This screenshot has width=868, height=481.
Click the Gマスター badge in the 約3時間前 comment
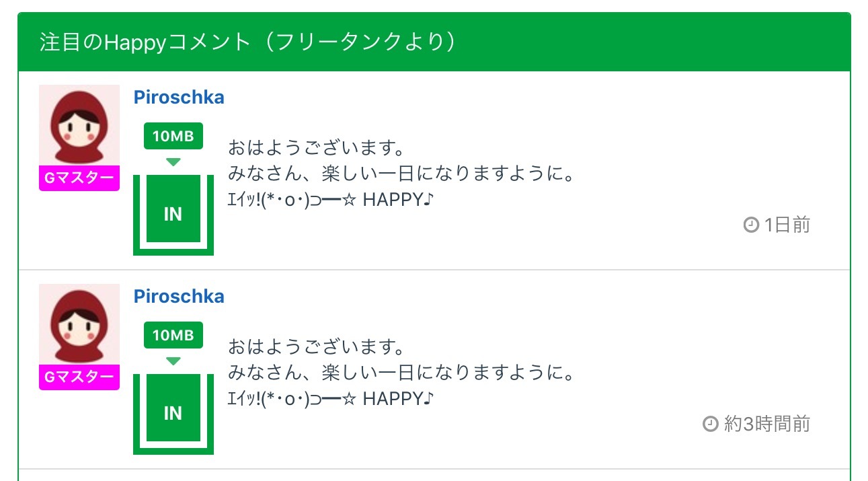pyautogui.click(x=79, y=377)
